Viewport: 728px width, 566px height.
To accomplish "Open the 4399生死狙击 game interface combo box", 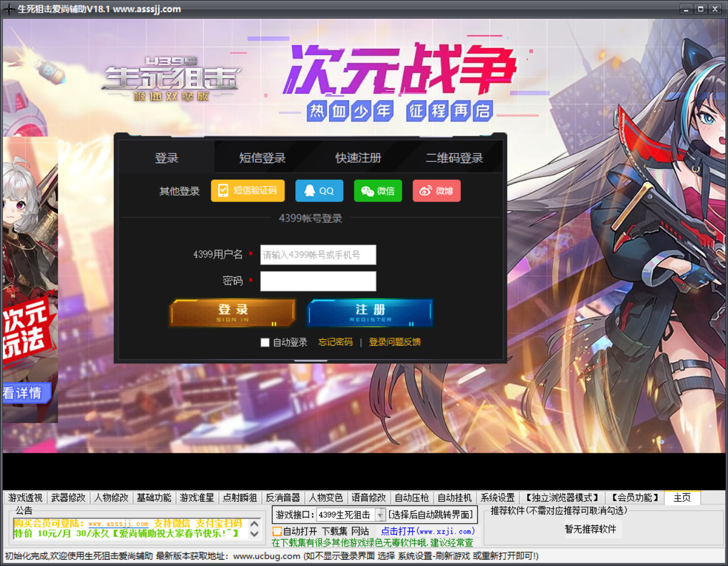I will click(346, 515).
